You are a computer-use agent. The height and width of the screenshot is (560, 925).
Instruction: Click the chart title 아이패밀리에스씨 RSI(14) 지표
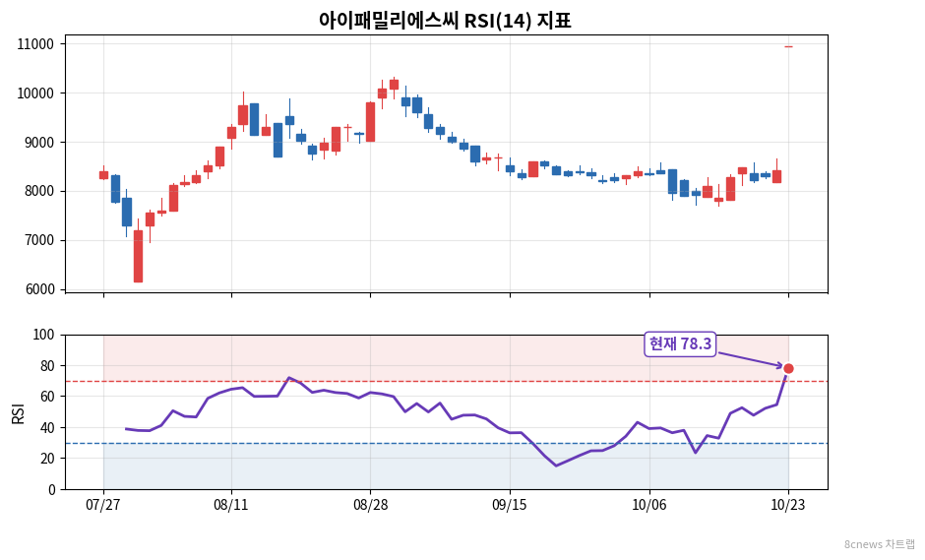click(x=445, y=20)
